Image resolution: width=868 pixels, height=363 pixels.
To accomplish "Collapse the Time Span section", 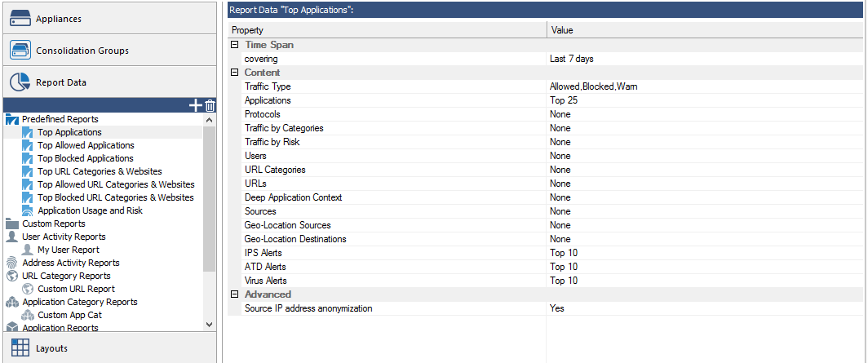I will coord(235,45).
